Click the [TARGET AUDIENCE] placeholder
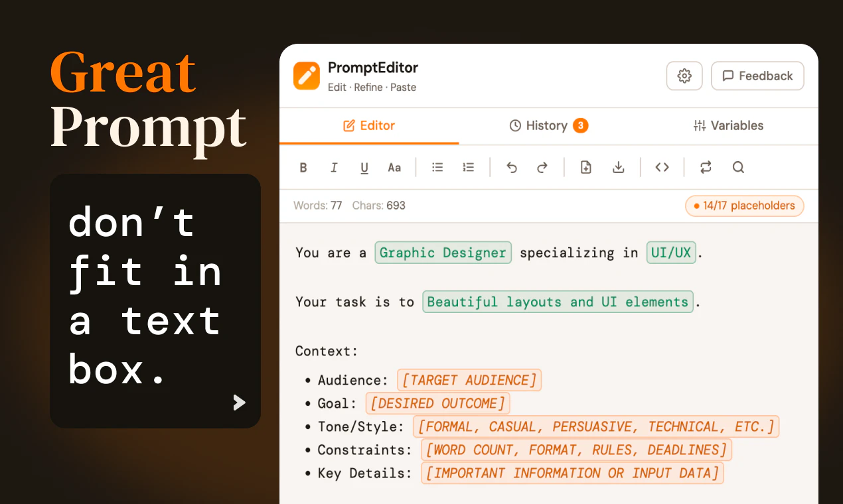Screen dimensions: 843x504 tap(469, 380)
